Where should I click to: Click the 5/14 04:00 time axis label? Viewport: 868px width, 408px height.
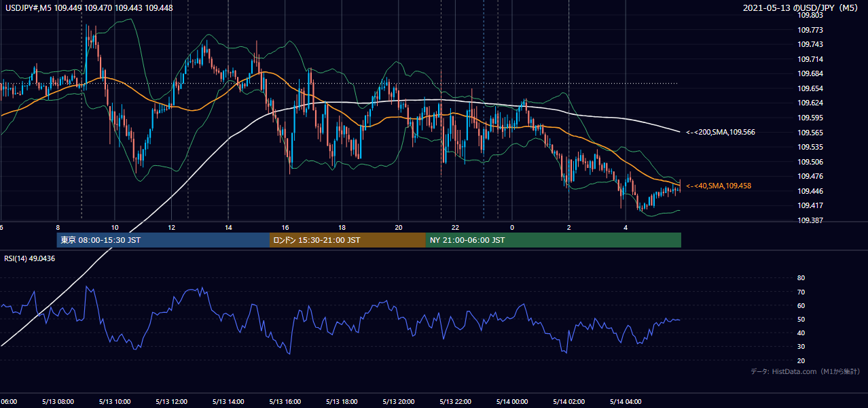pyautogui.click(x=626, y=401)
